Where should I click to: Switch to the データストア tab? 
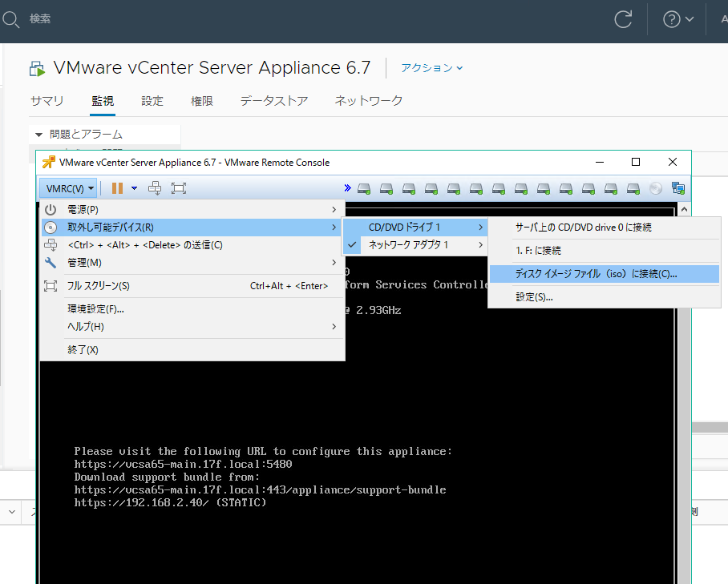coord(274,101)
